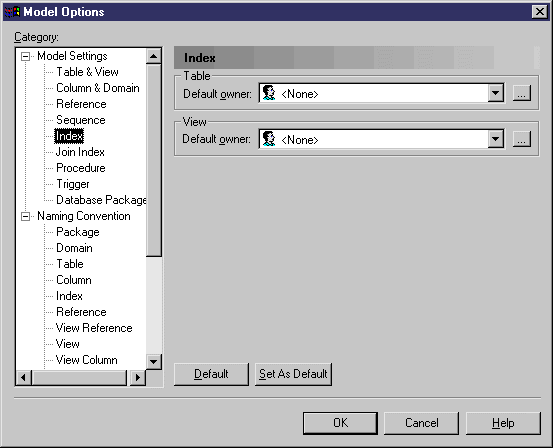Select Join Index in category tree
Image resolution: width=553 pixels, height=448 pixels.
pos(80,152)
